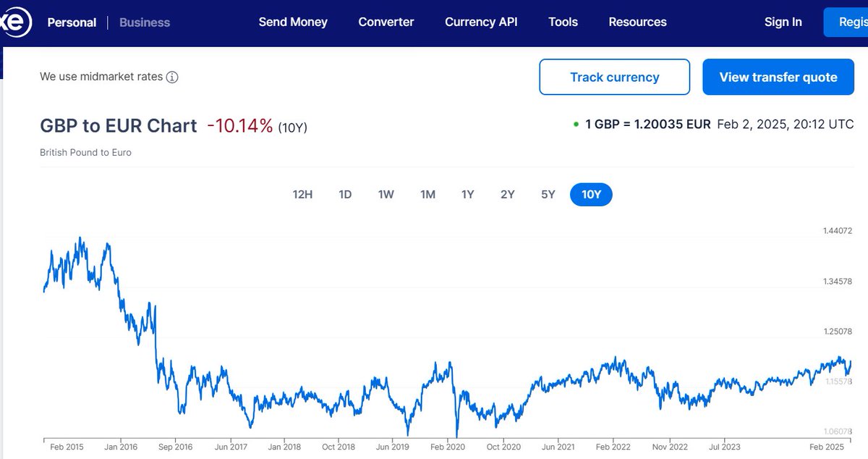Screen dimensions: 868x459
Task: Open the Converter menu item
Action: click(x=386, y=22)
